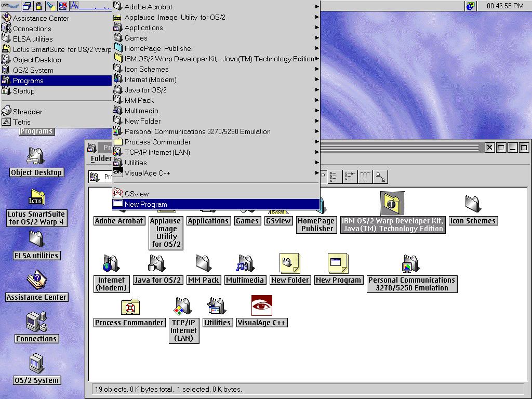This screenshot has width=532, height=399.
Task: Expand VisualAge C++ submenu arrow
Action: [x=317, y=173]
